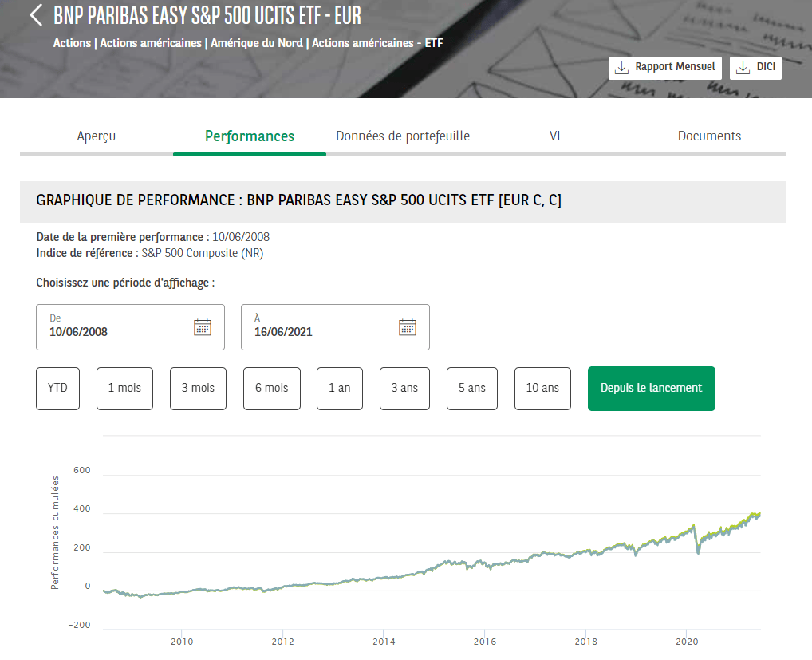Select the 6 mois period
This screenshot has width=812, height=660.
coord(272,389)
